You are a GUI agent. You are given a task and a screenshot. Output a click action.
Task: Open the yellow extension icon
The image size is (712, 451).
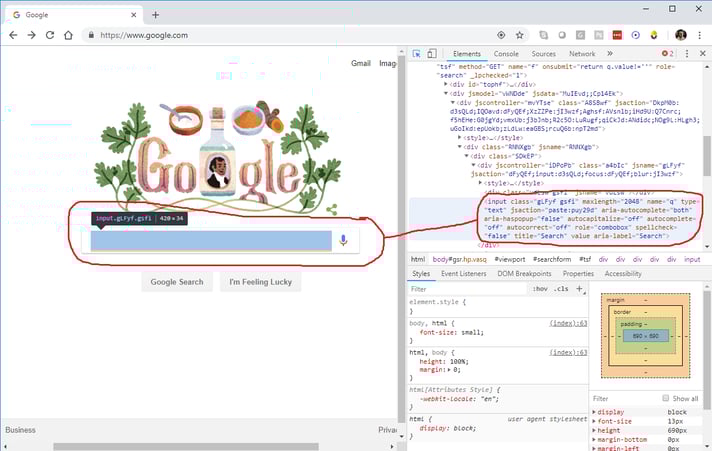coord(654,35)
